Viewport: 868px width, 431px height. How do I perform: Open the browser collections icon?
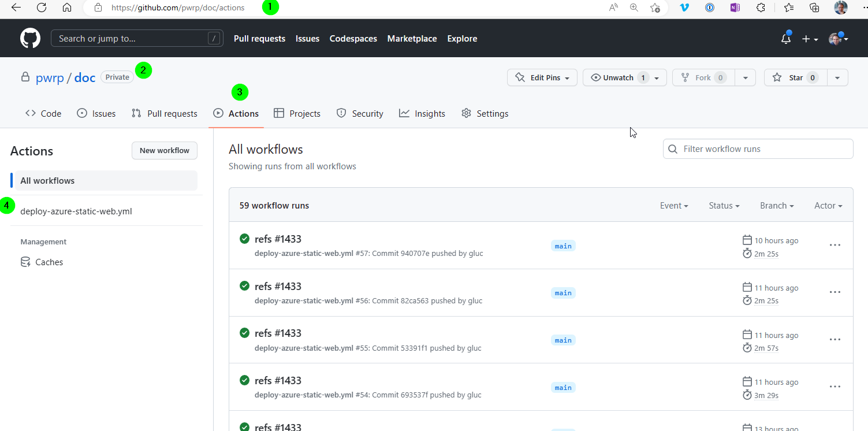[814, 8]
